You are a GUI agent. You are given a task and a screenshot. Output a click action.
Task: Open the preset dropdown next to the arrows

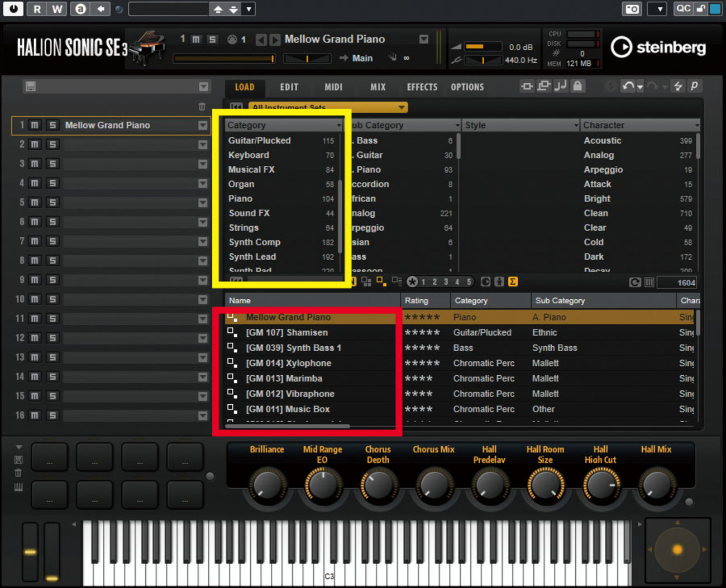[249, 9]
